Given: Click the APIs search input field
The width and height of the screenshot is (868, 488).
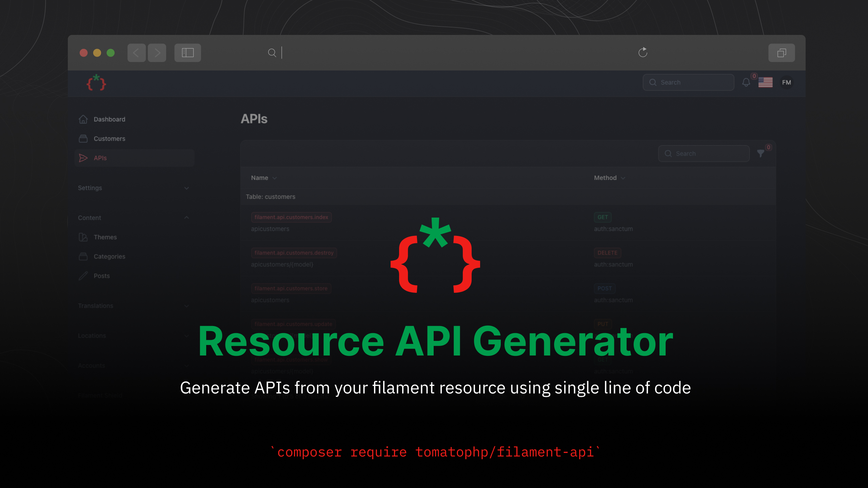Looking at the screenshot, I should tap(705, 154).
